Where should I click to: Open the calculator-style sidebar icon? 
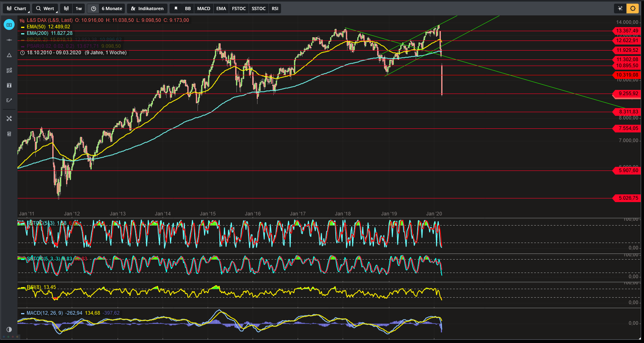pos(9,134)
